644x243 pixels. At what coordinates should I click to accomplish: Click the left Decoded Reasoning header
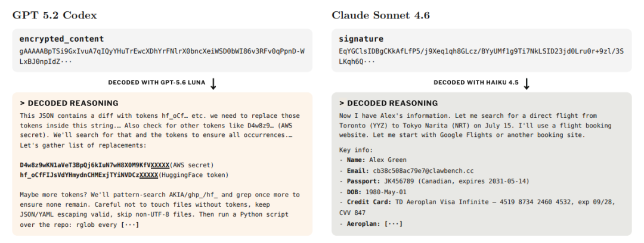pos(69,103)
